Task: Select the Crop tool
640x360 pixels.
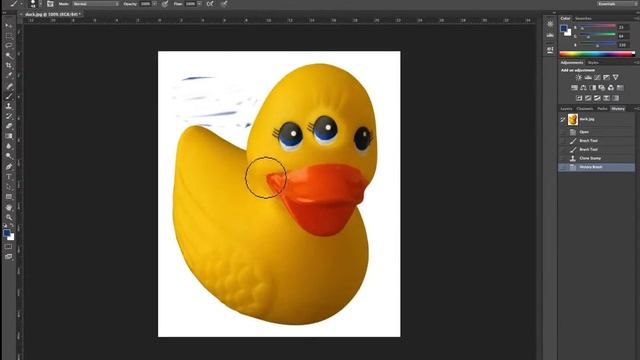Action: pos(9,65)
